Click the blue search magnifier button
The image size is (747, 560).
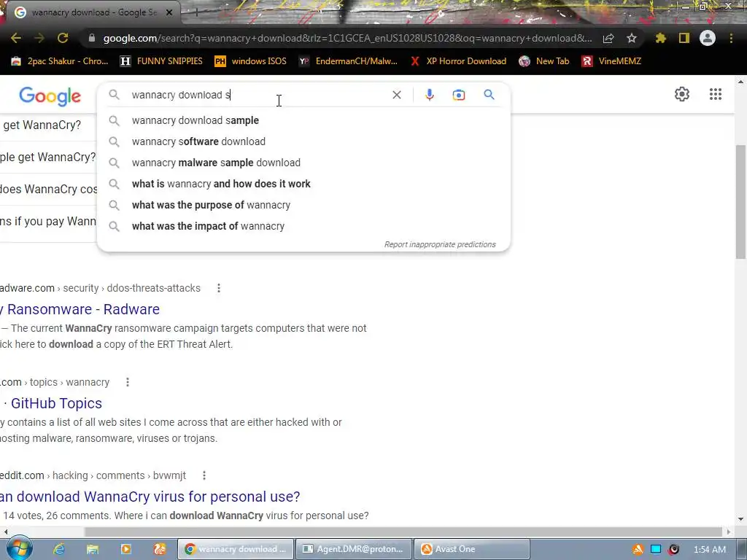point(489,94)
